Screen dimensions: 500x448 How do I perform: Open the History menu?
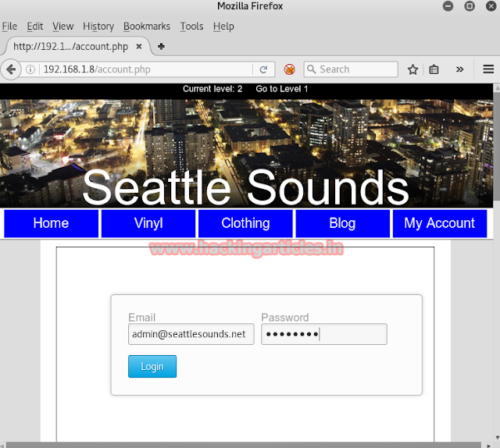[98, 26]
